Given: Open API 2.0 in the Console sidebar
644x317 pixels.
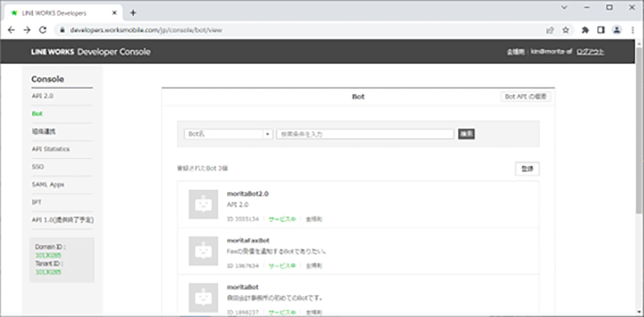Looking at the screenshot, I should point(43,96).
